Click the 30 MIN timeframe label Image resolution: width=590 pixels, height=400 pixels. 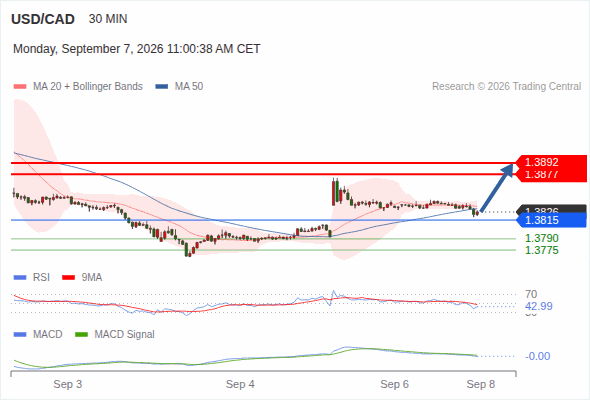click(108, 19)
